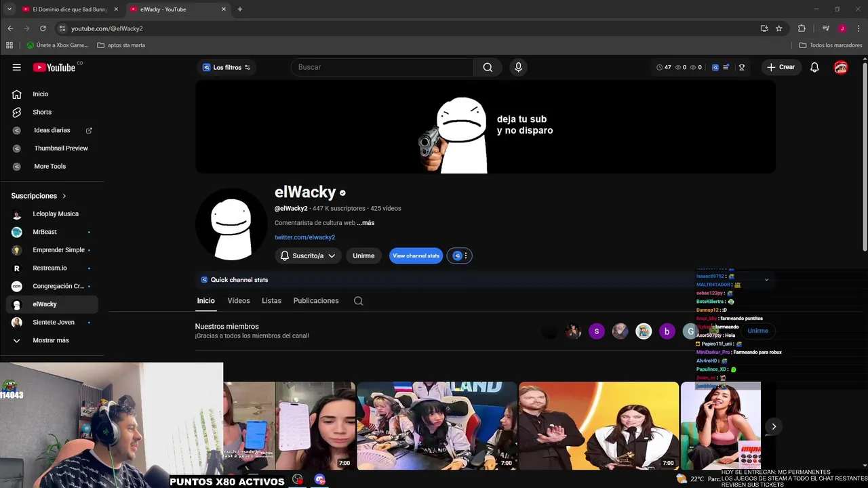The image size is (868, 488).
Task: Open Leloplay Musica subscription
Action: (52, 213)
